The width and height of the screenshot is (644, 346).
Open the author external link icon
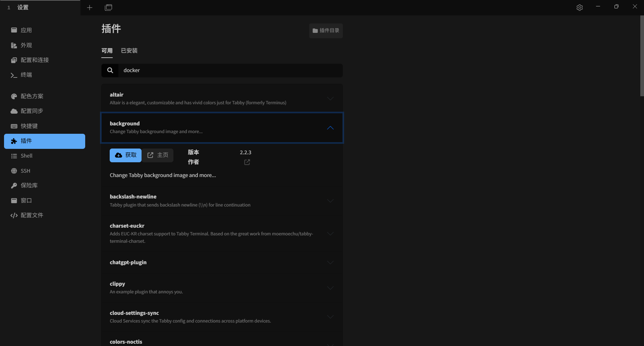tap(247, 162)
